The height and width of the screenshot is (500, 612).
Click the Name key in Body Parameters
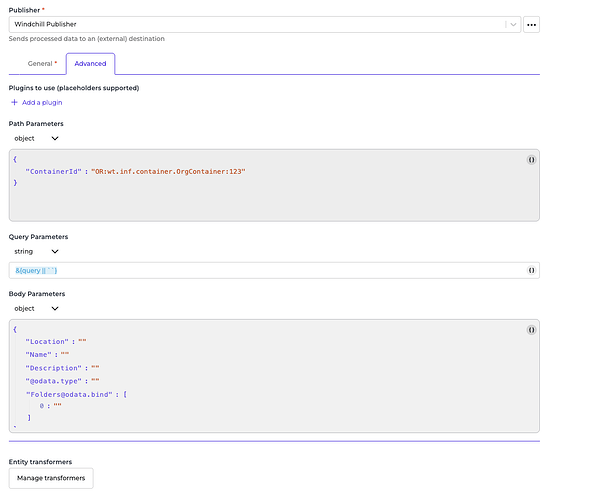(x=40, y=354)
